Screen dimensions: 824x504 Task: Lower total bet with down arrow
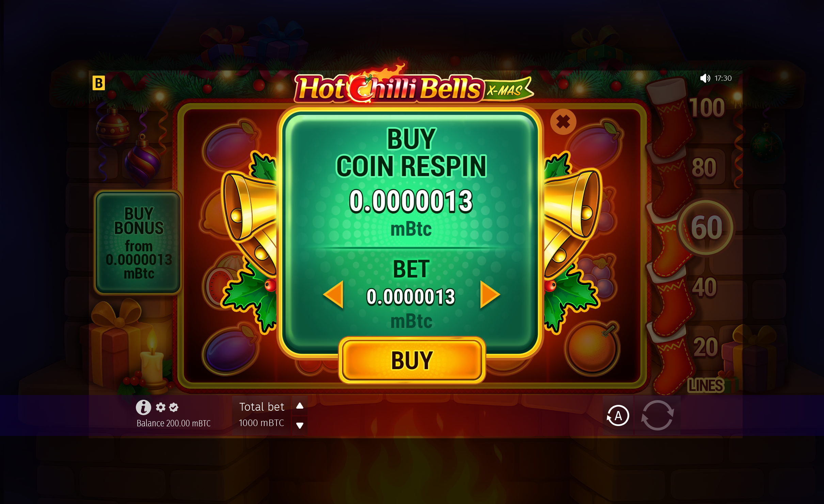300,425
